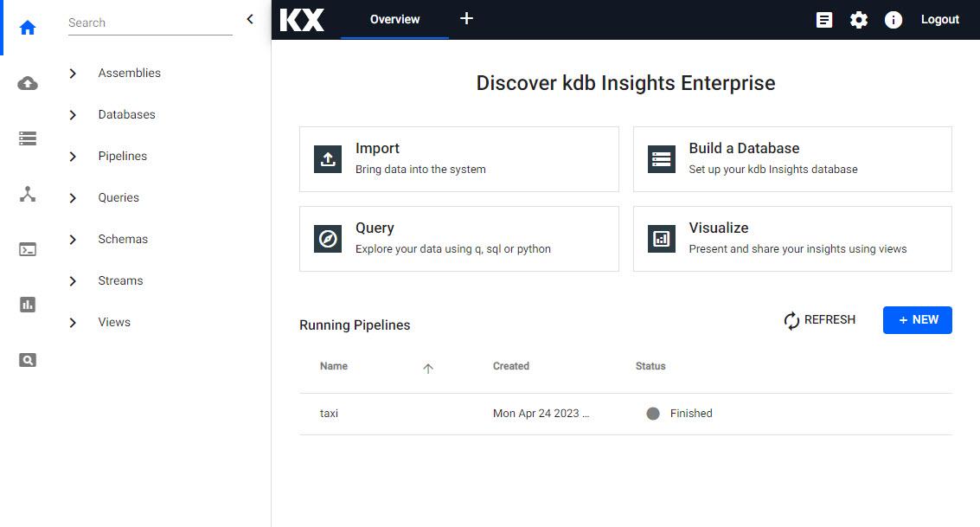
Task: Sort by Name using arrow icon
Action: 428,369
